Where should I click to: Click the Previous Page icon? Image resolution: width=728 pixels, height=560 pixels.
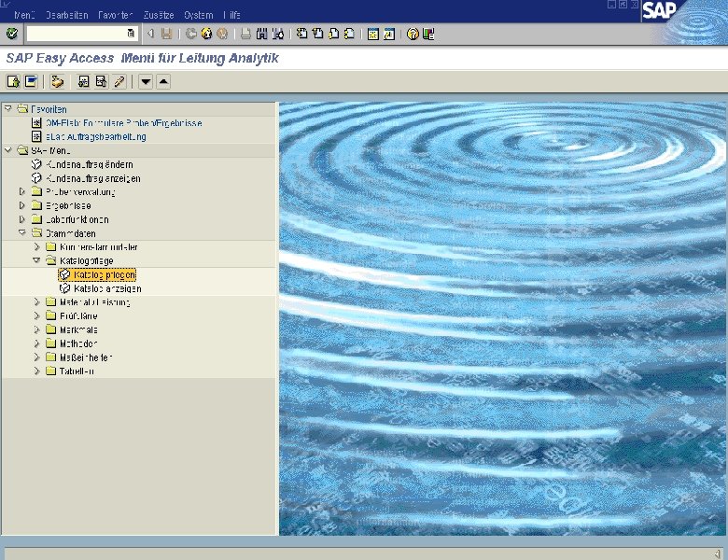click(x=317, y=34)
